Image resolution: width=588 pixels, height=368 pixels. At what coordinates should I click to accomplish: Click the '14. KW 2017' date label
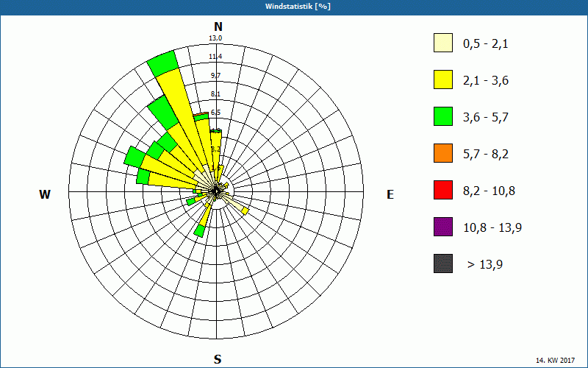pyautogui.click(x=555, y=361)
